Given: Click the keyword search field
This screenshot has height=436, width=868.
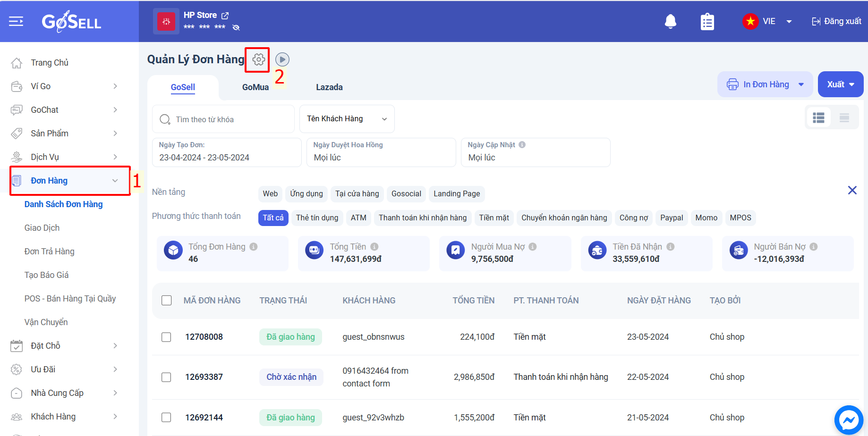Looking at the screenshot, I should click(x=223, y=119).
